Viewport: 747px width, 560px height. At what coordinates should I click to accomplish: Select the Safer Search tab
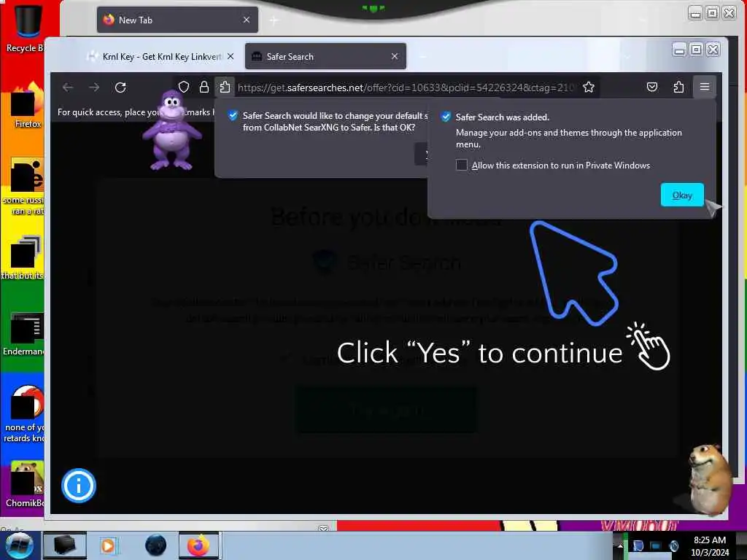pyautogui.click(x=325, y=57)
